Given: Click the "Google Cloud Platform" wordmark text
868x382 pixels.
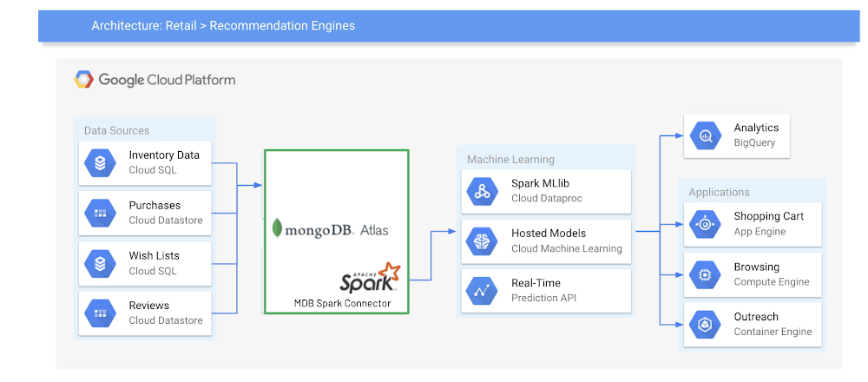Looking at the screenshot, I should (x=167, y=80).
